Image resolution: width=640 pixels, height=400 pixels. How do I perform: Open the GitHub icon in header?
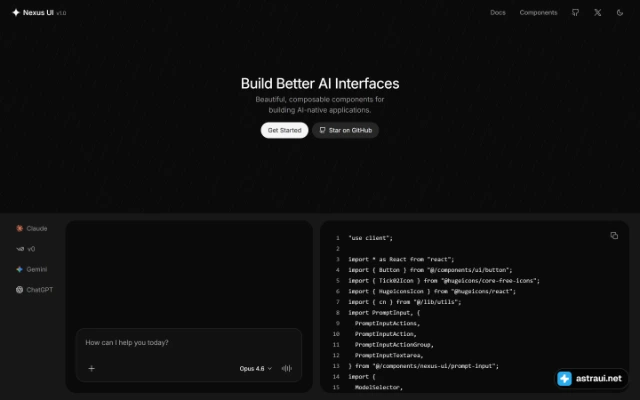pos(575,13)
